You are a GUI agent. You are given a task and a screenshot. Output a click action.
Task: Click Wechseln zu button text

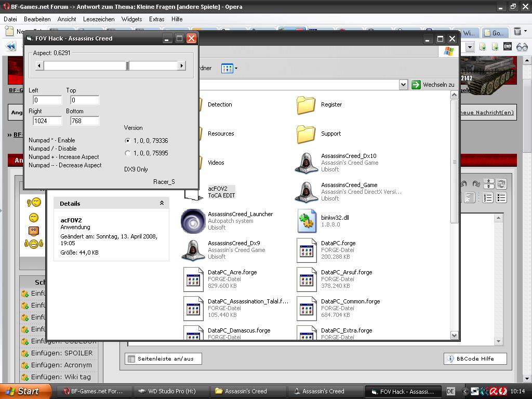click(x=438, y=85)
